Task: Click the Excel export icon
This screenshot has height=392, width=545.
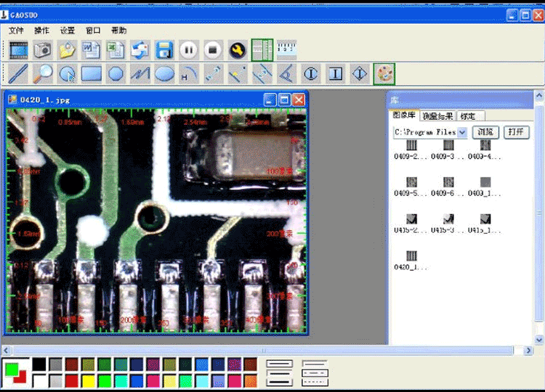Action: [116, 50]
